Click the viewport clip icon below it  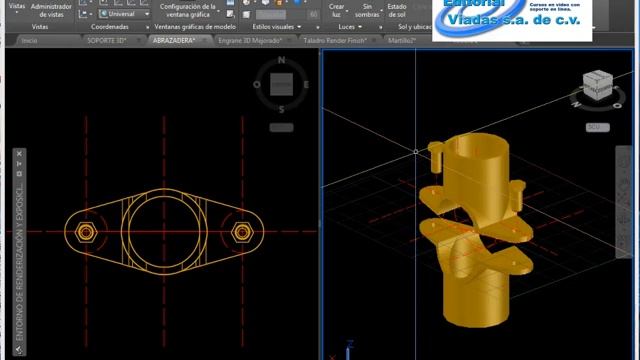[230, 14]
